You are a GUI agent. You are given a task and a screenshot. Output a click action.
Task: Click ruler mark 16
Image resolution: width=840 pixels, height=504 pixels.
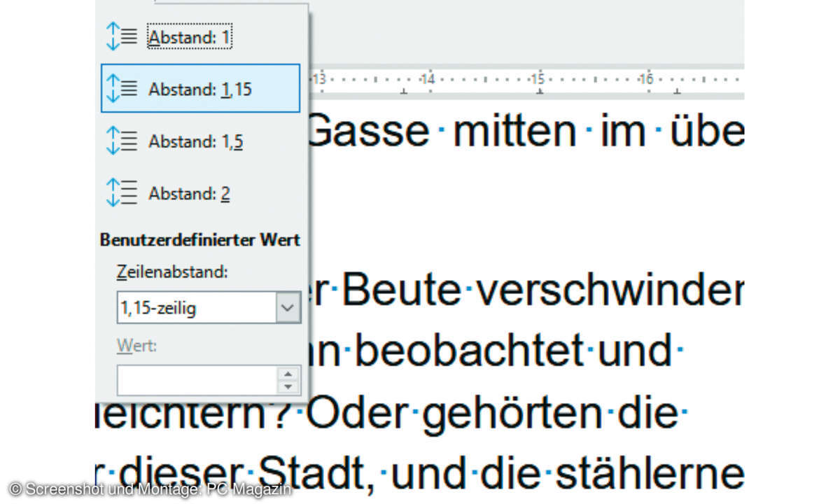646,79
